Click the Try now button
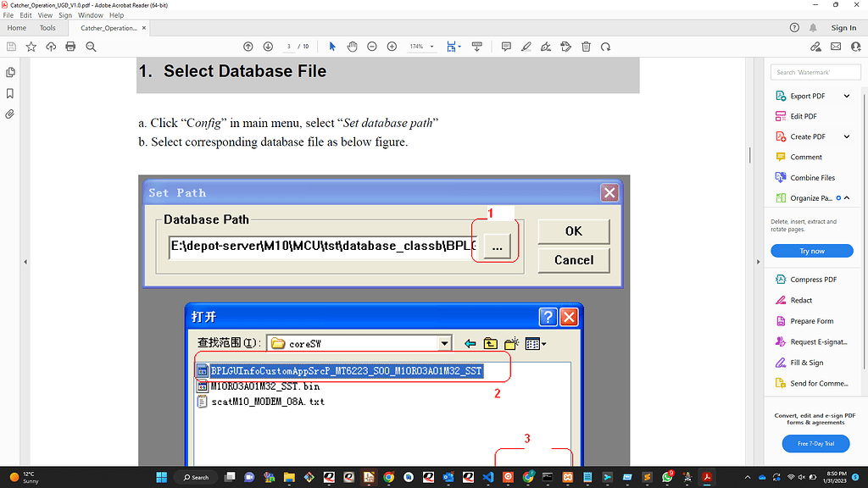The width and height of the screenshot is (868, 488). tap(811, 251)
